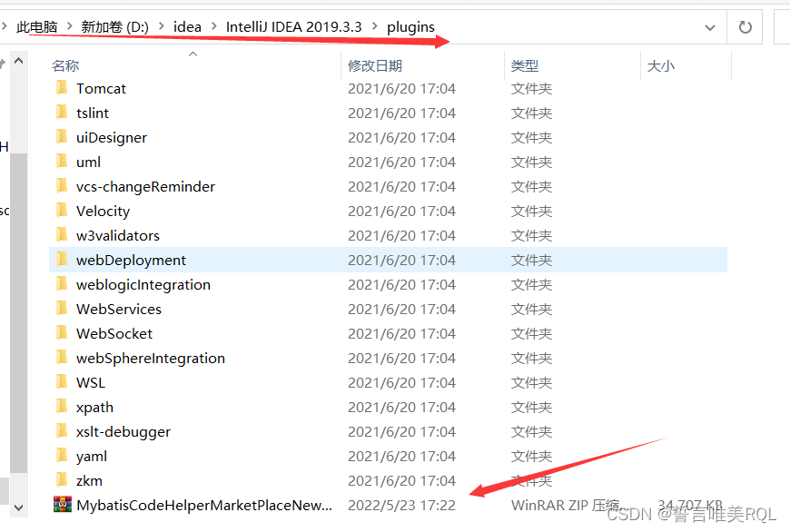Click the Velocity folder icon
Screen dimensions: 790x532
[62, 211]
